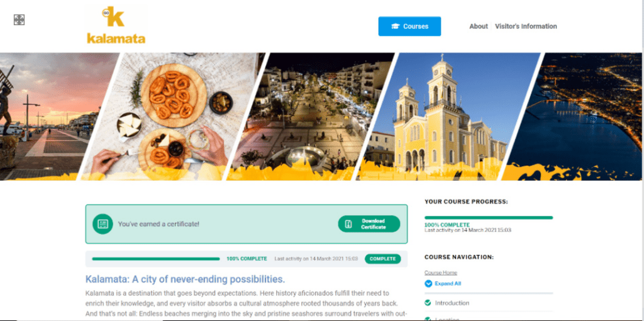Click the sidebar course progress bar
Screen dimensions: 644x321
point(489,218)
